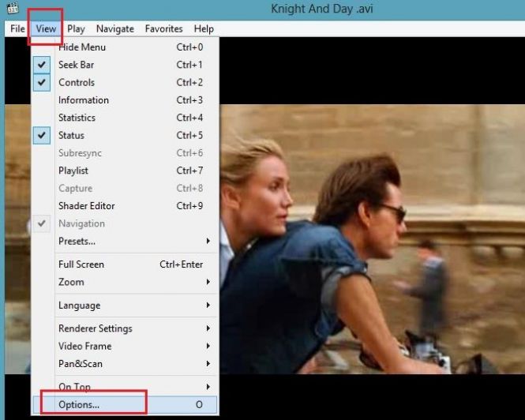Enable the Information panel
This screenshot has height=420, width=525.
click(125, 100)
